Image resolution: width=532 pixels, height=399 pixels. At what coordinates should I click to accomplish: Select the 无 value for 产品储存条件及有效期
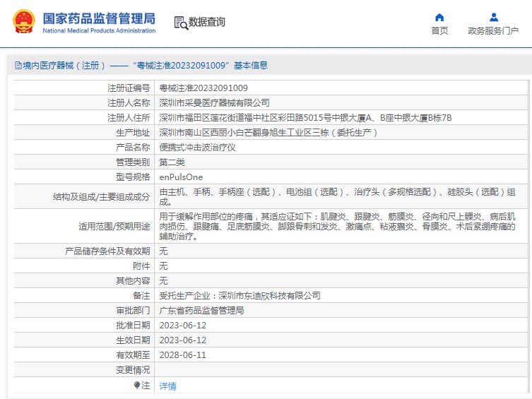point(163,251)
